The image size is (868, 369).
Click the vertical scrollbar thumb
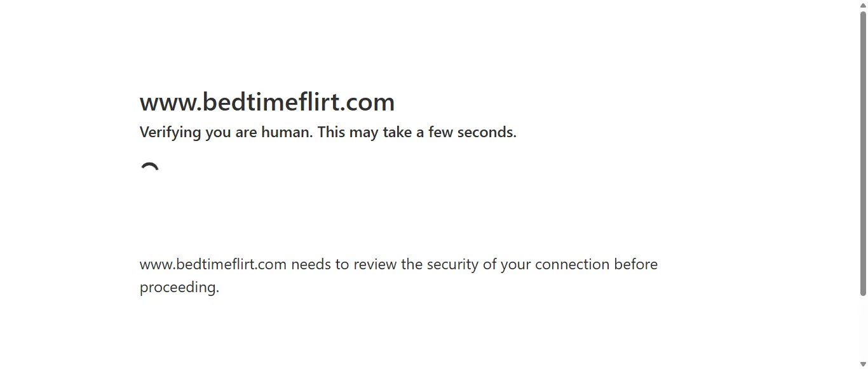tap(863, 152)
